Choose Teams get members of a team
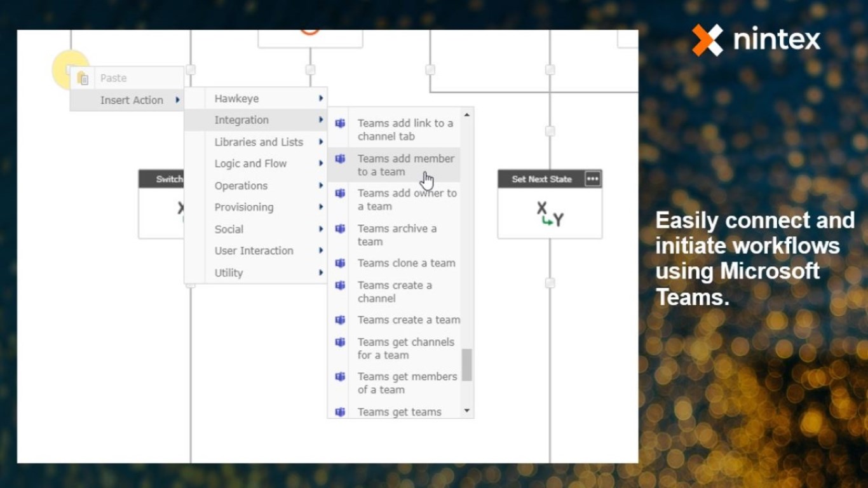The image size is (868, 488). [394, 383]
